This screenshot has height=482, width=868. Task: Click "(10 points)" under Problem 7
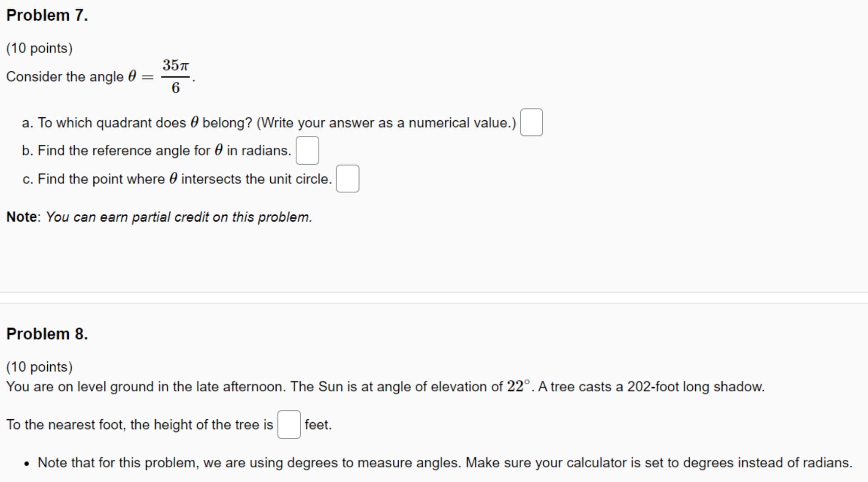click(x=40, y=48)
